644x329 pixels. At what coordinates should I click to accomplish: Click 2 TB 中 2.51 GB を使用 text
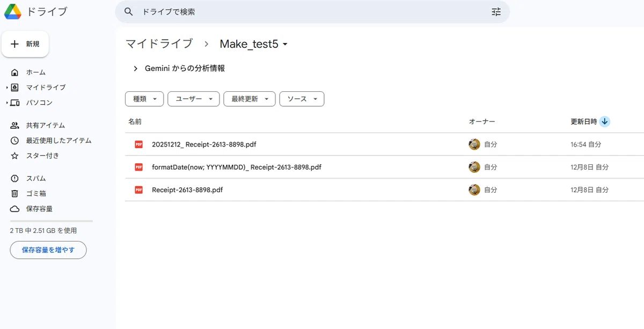tap(43, 231)
